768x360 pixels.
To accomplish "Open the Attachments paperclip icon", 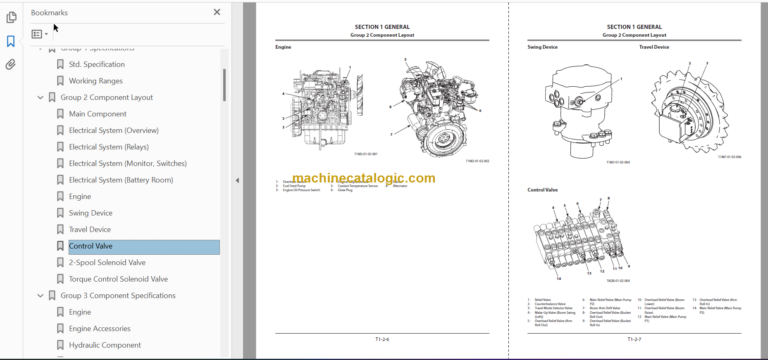I will 11,65.
